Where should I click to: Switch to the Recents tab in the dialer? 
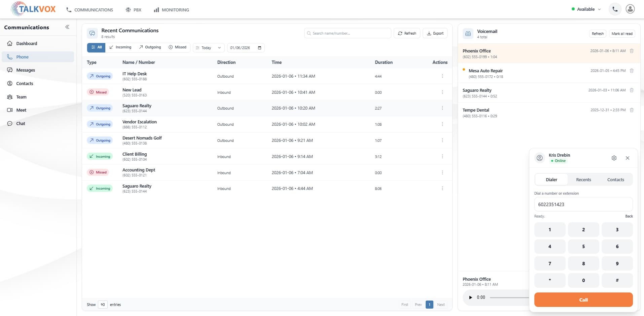click(x=583, y=180)
